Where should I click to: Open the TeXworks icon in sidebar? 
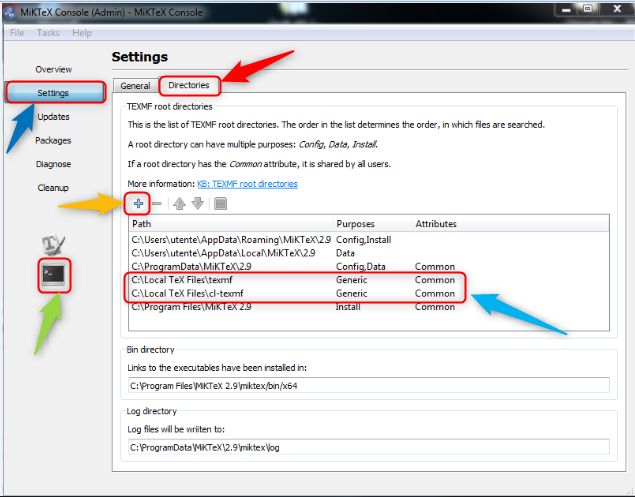pos(53,245)
